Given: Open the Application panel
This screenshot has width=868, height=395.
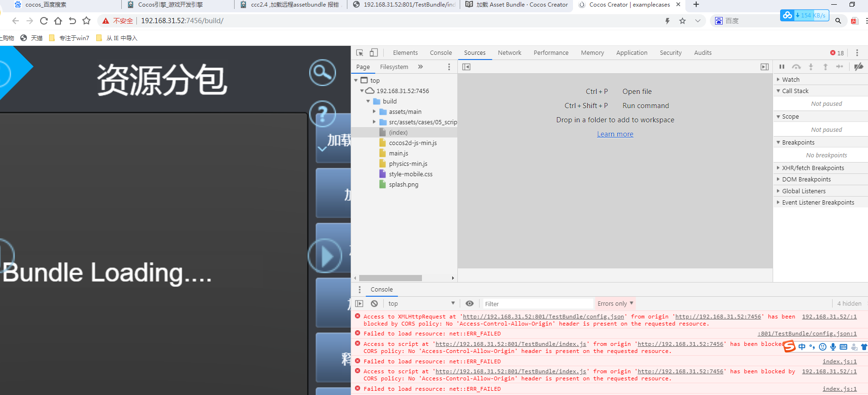Looking at the screenshot, I should (632, 53).
